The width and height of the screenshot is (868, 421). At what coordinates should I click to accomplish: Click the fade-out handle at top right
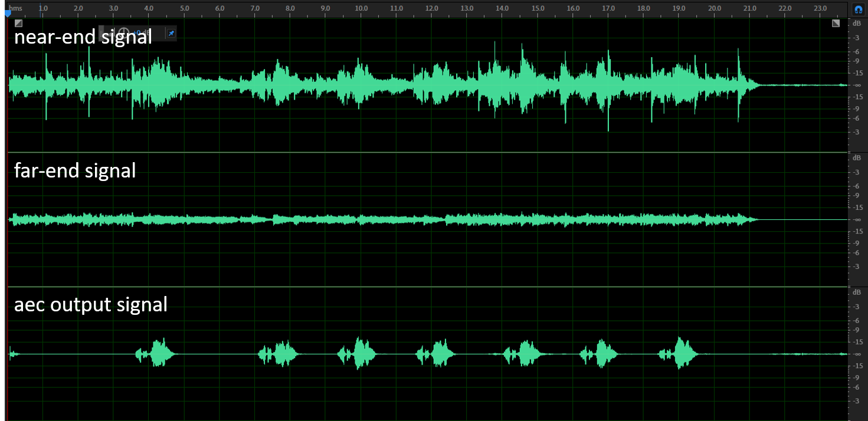click(836, 24)
